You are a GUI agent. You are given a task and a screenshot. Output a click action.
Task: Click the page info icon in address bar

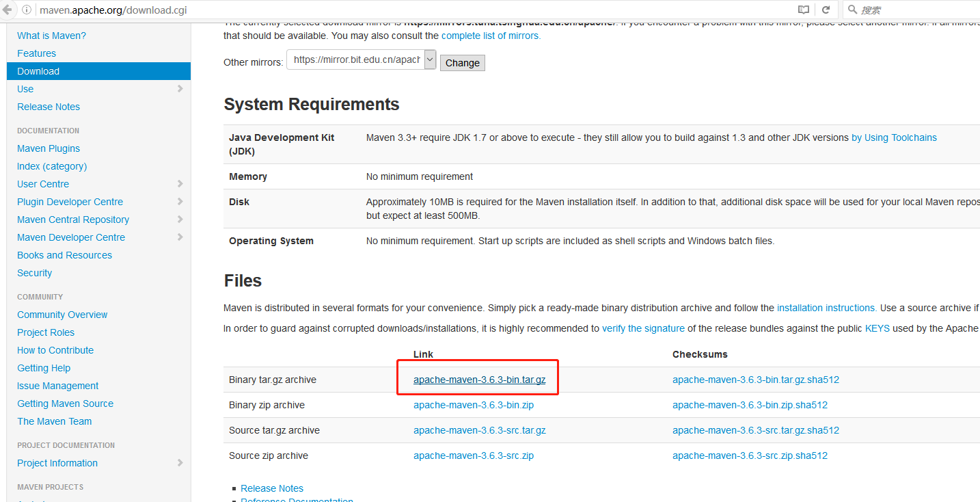[25, 10]
